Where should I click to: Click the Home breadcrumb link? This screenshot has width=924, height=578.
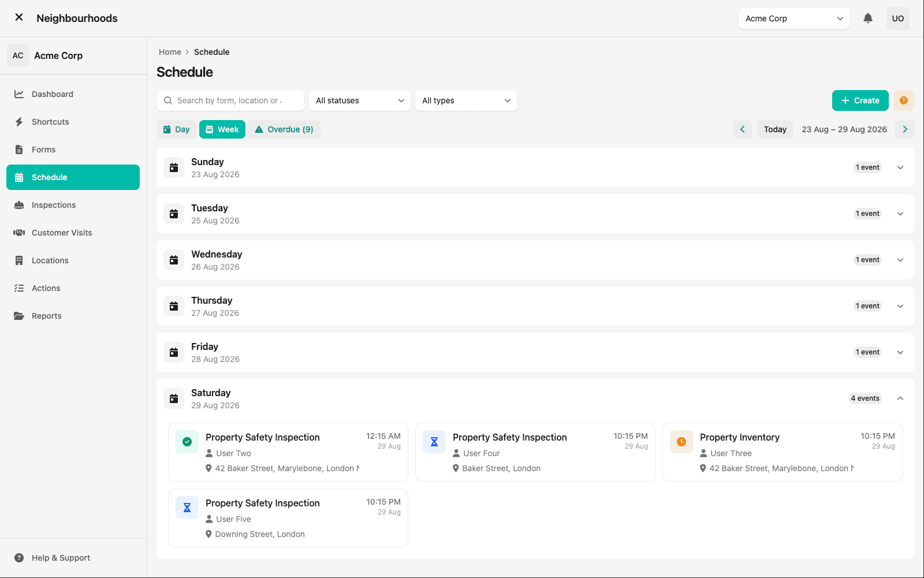[170, 52]
